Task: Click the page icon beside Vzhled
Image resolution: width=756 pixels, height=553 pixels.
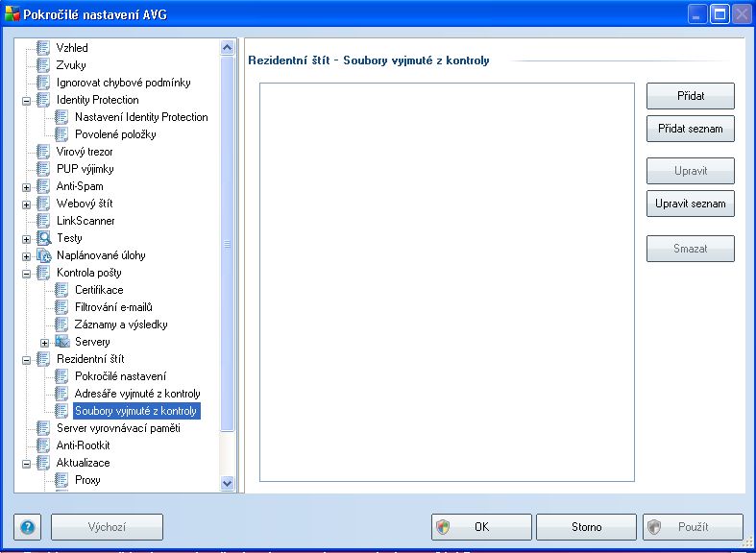Action: click(43, 48)
